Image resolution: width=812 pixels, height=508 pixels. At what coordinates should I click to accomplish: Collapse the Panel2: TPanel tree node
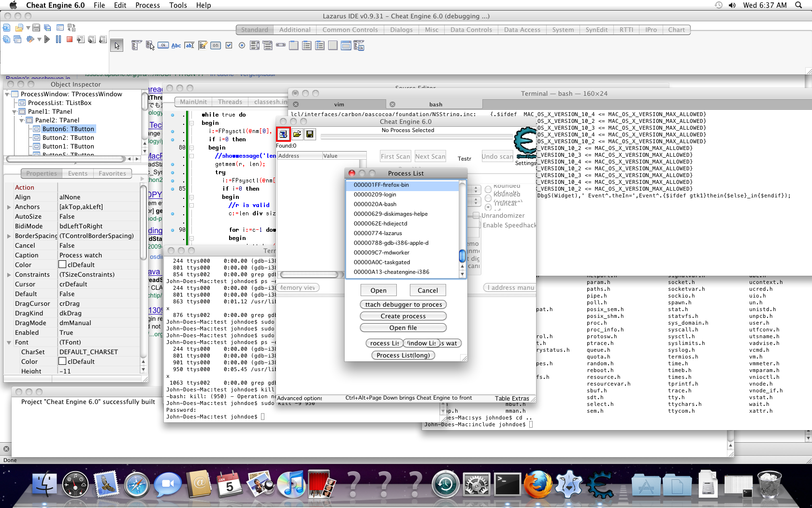click(x=22, y=120)
